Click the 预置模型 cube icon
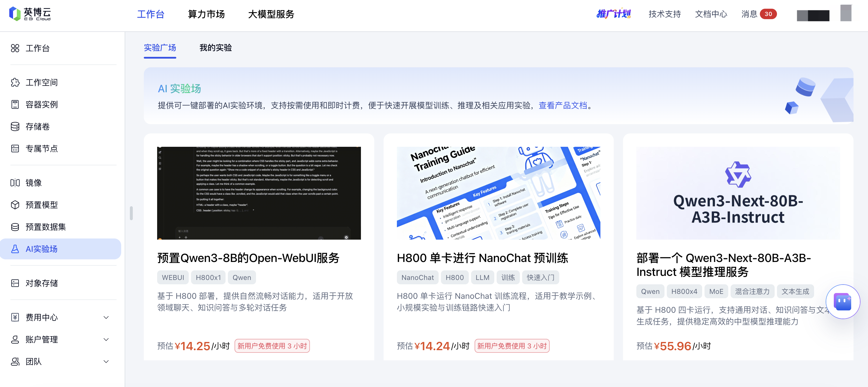Viewport: 868px width, 387px height. pos(15,205)
